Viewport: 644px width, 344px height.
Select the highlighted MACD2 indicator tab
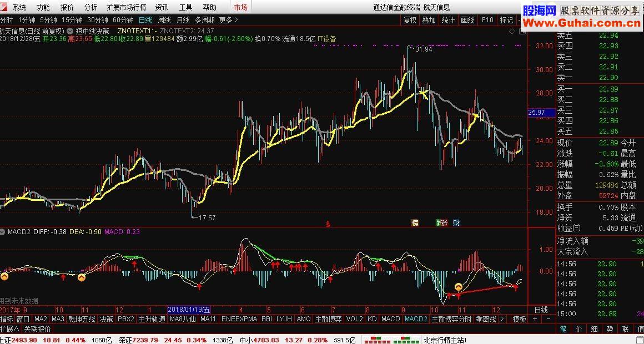[416, 319]
